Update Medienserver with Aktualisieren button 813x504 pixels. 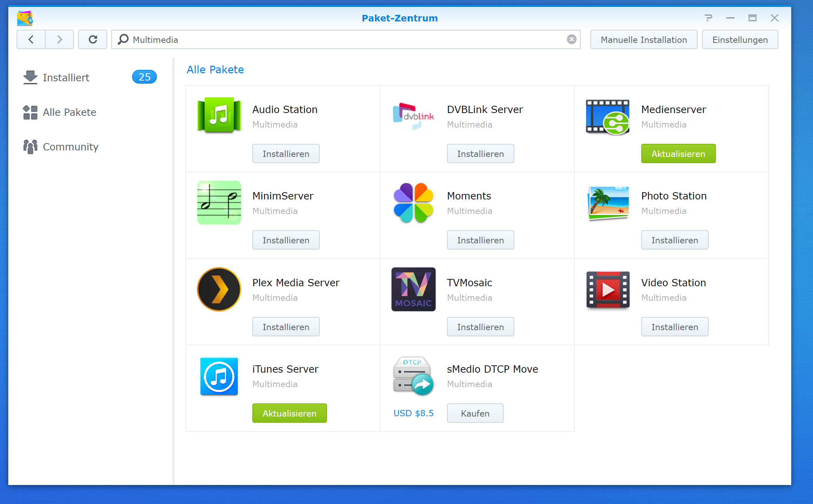point(678,153)
